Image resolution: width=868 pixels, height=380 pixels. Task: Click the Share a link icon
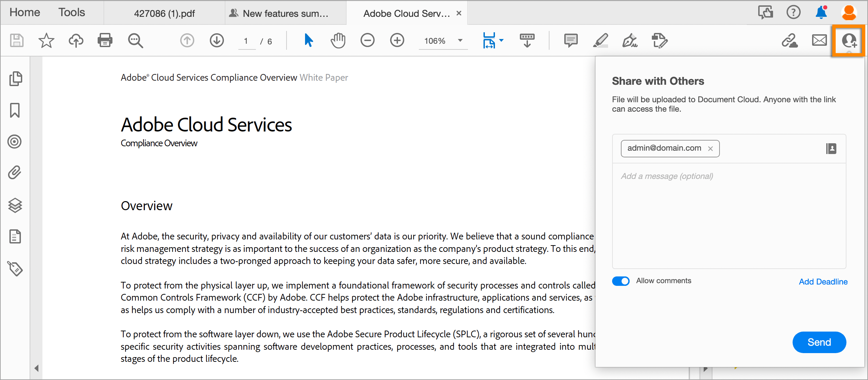790,40
